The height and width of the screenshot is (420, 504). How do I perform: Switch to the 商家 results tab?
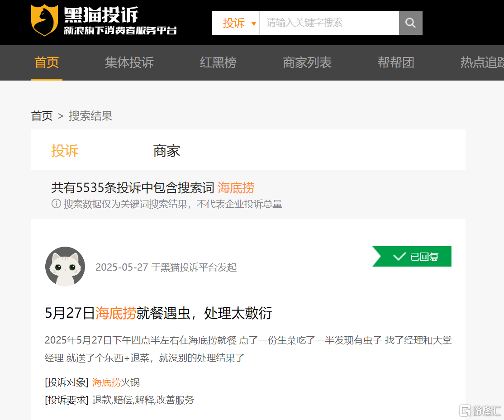(x=166, y=151)
